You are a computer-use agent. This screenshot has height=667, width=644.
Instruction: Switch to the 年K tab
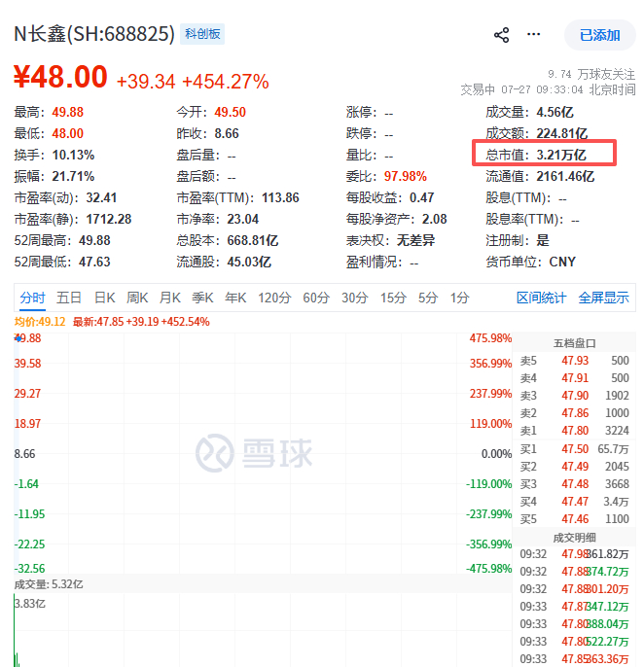point(235,298)
